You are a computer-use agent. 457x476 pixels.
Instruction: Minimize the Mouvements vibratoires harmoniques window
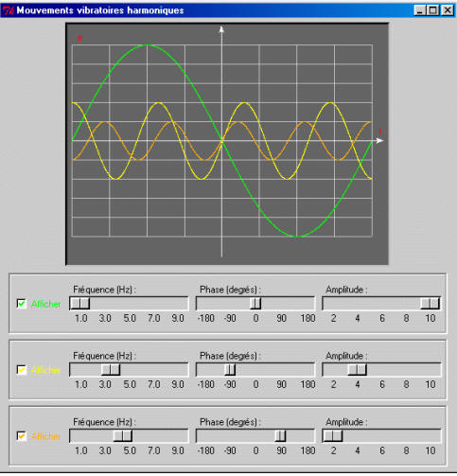(x=420, y=10)
